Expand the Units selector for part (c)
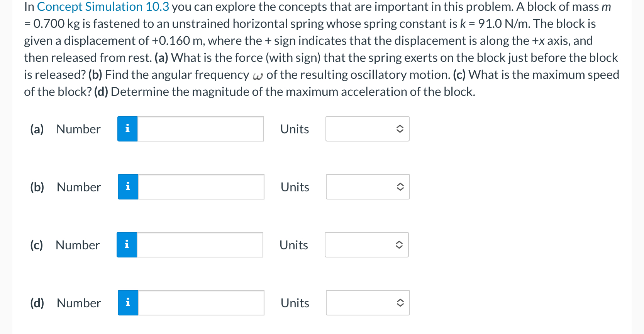This screenshot has width=644, height=334. (366, 245)
